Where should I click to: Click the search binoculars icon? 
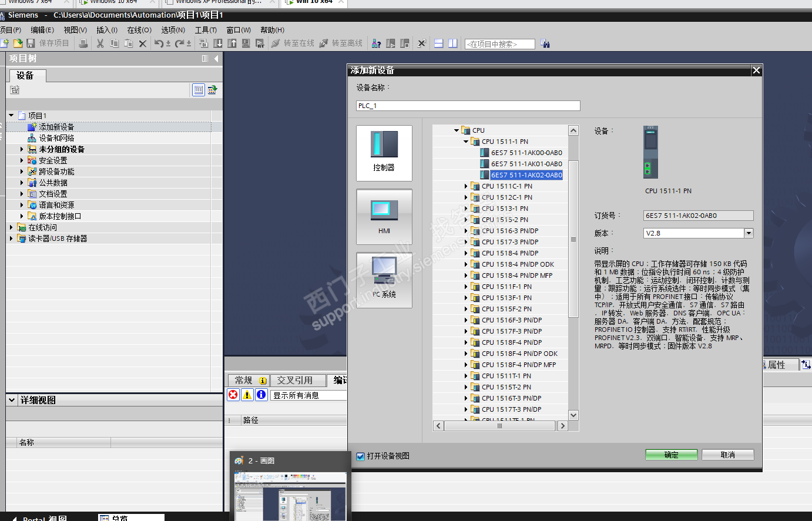click(545, 43)
